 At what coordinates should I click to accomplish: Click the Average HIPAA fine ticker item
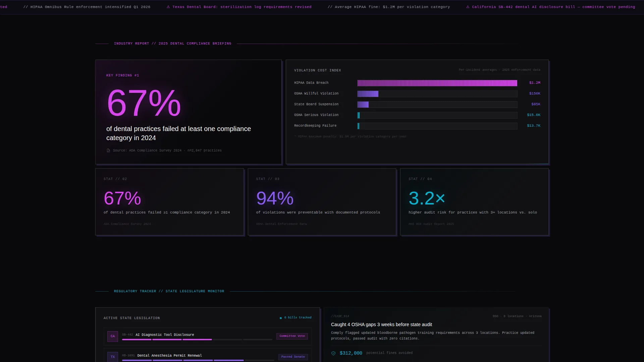(389, 7)
